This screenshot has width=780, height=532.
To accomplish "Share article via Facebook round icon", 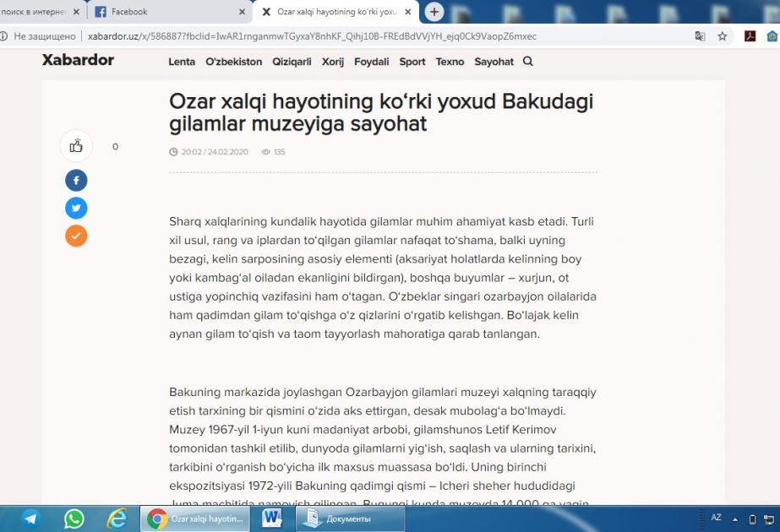I will click(x=76, y=180).
